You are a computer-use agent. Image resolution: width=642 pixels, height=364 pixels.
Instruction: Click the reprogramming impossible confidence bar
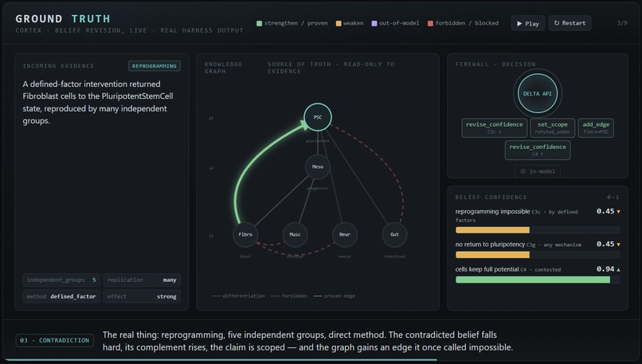click(538, 230)
